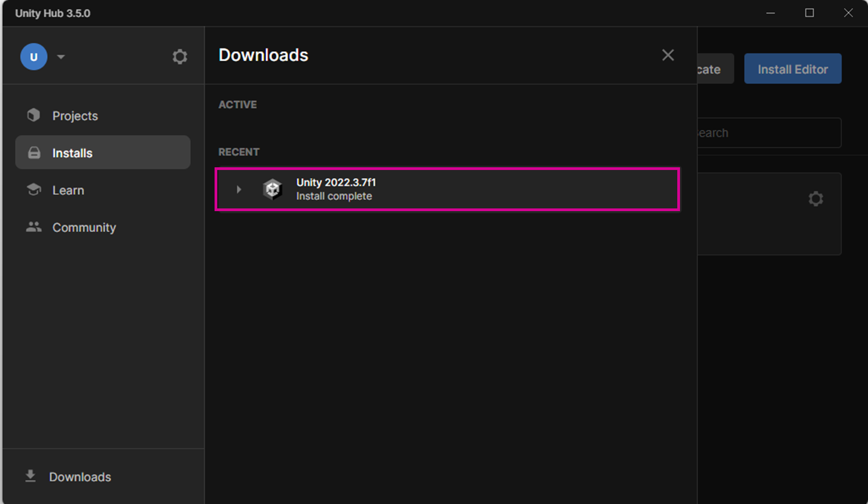Click the Projects cube icon
The width and height of the screenshot is (868, 504).
(33, 115)
